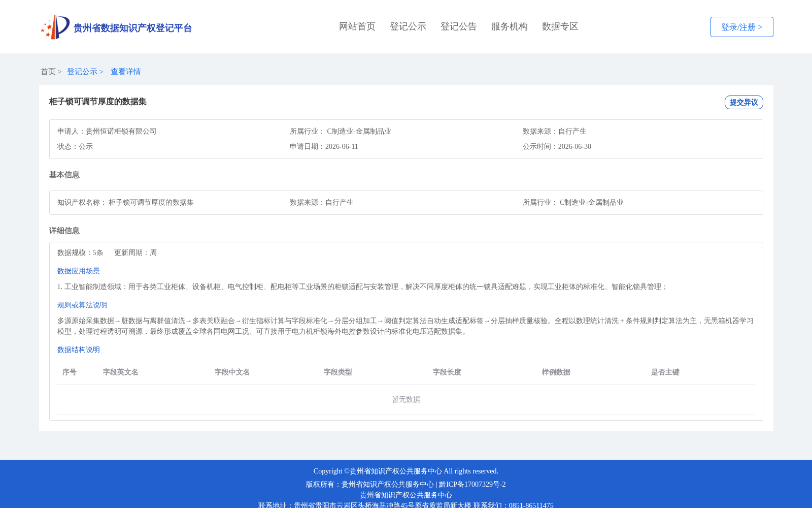Click the 数据结构说明 heading
This screenshot has width=812, height=508.
coord(79,350)
